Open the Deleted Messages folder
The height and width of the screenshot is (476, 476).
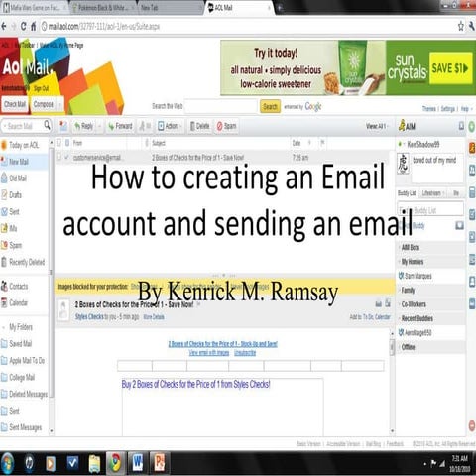(x=24, y=394)
